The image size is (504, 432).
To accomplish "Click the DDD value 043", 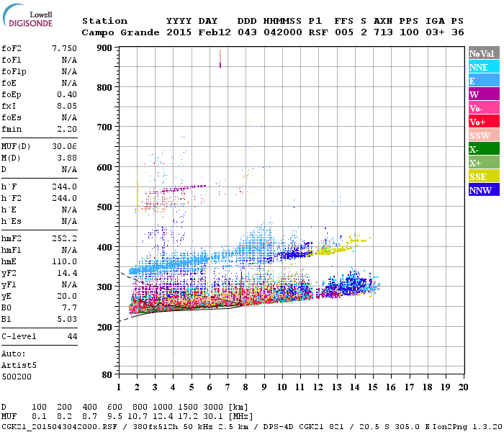I will 247,32.
